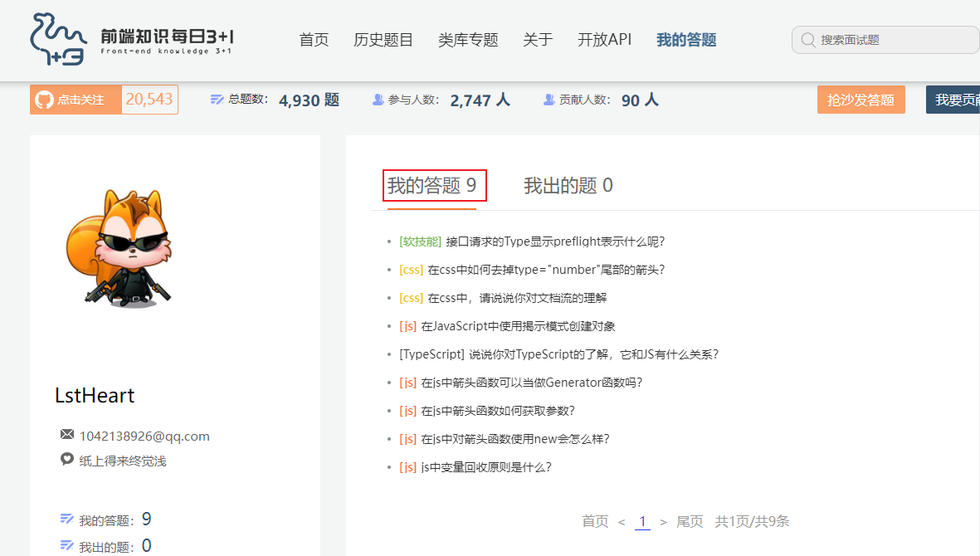Click the GitHub octocat icon on follow button
The height and width of the screenshot is (556, 980).
pyautogui.click(x=43, y=99)
